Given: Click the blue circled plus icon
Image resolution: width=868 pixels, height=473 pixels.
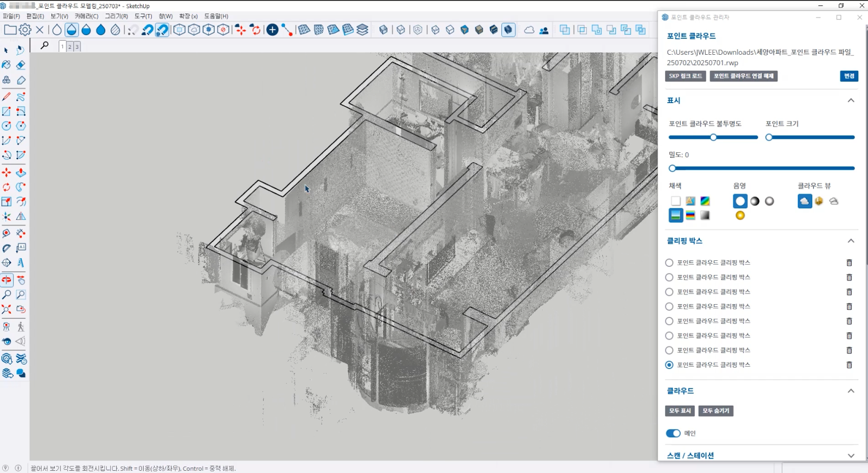Looking at the screenshot, I should [272, 30].
